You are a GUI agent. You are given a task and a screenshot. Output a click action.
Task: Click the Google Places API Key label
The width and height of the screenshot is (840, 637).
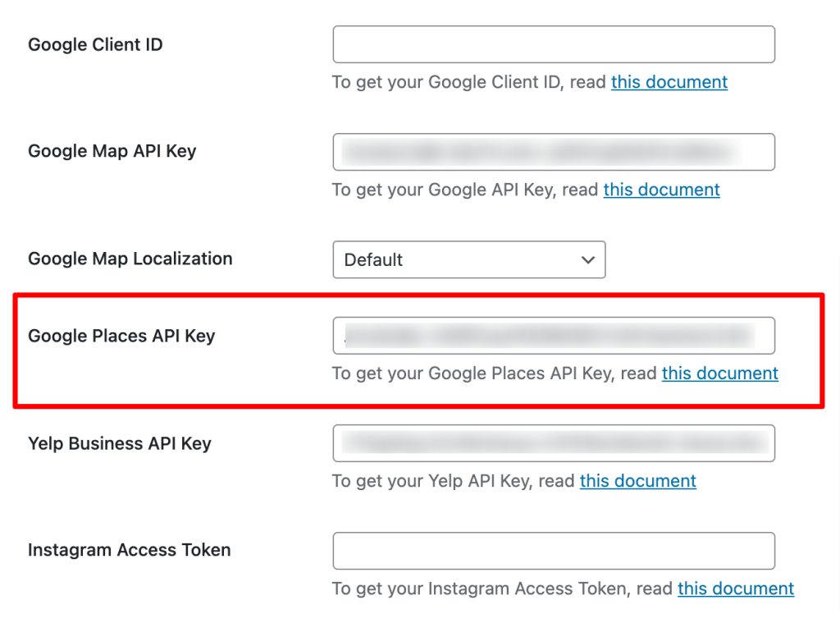click(x=121, y=336)
